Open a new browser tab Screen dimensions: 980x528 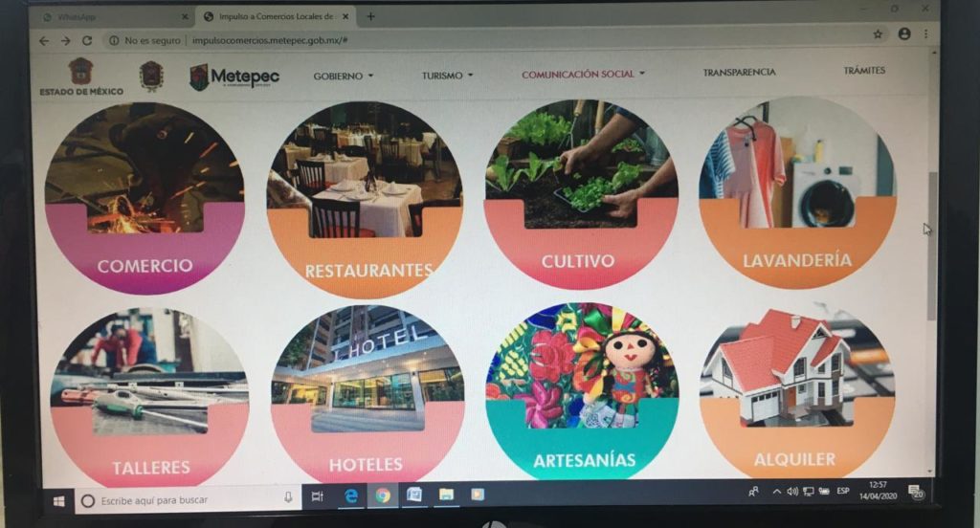point(370,16)
